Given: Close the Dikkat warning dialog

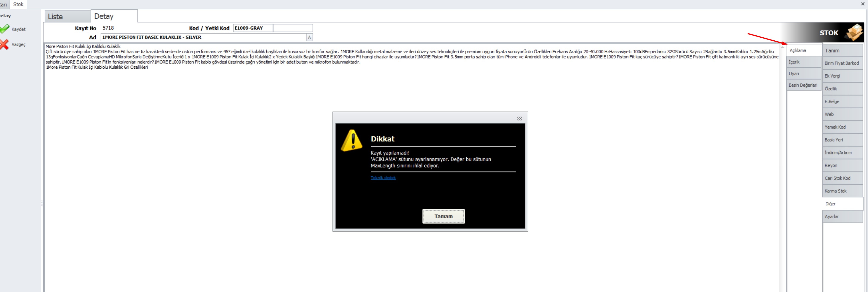Looking at the screenshot, I should pos(519,118).
